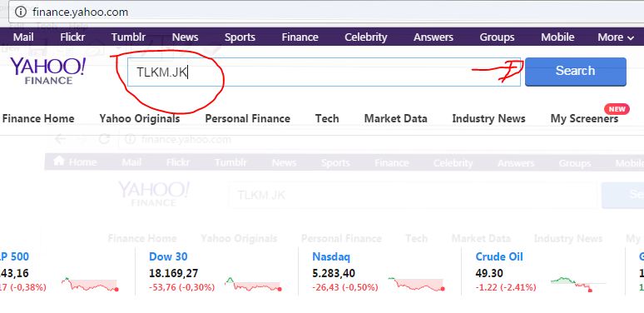The height and width of the screenshot is (313, 644).
Task: Click the site info icon in address bar
Action: tap(21, 12)
